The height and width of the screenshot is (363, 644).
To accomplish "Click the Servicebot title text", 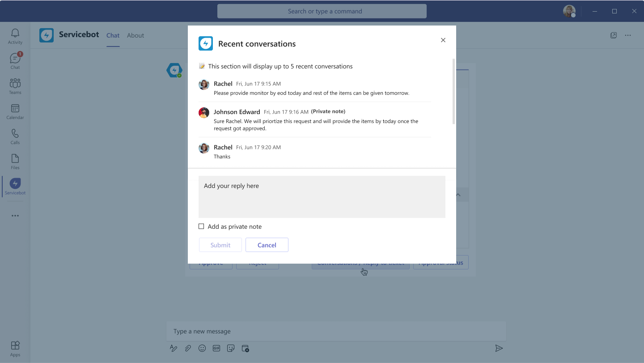I will [79, 34].
